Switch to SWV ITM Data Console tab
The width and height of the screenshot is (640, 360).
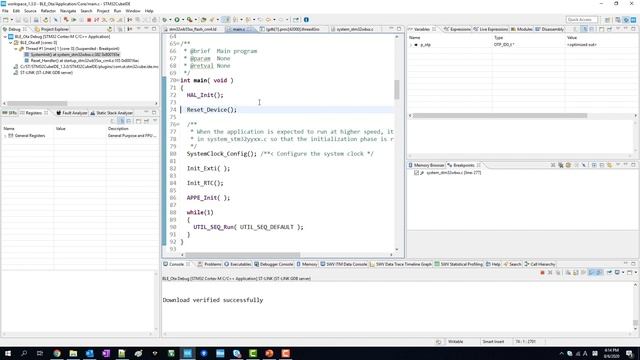coord(344,264)
